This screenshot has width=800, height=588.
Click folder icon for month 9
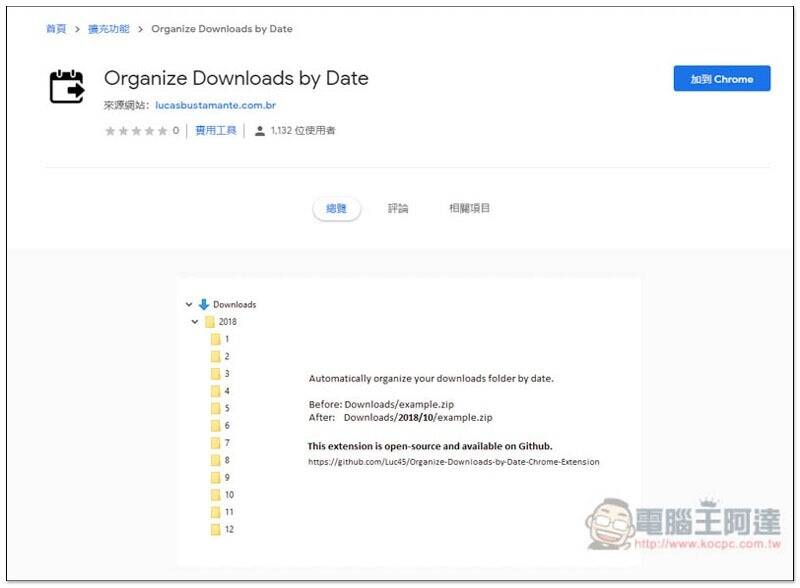216,478
